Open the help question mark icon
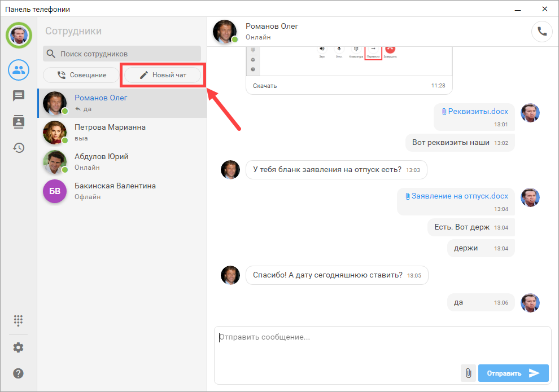 click(19, 373)
